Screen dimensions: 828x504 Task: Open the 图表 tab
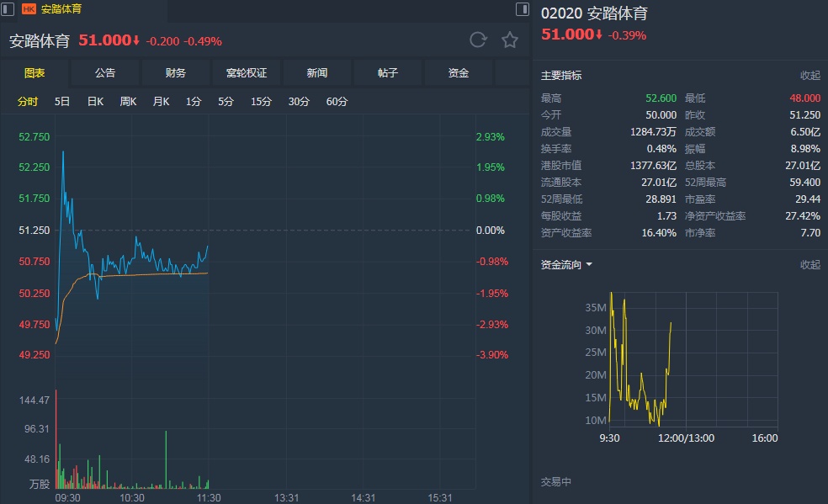(x=34, y=73)
